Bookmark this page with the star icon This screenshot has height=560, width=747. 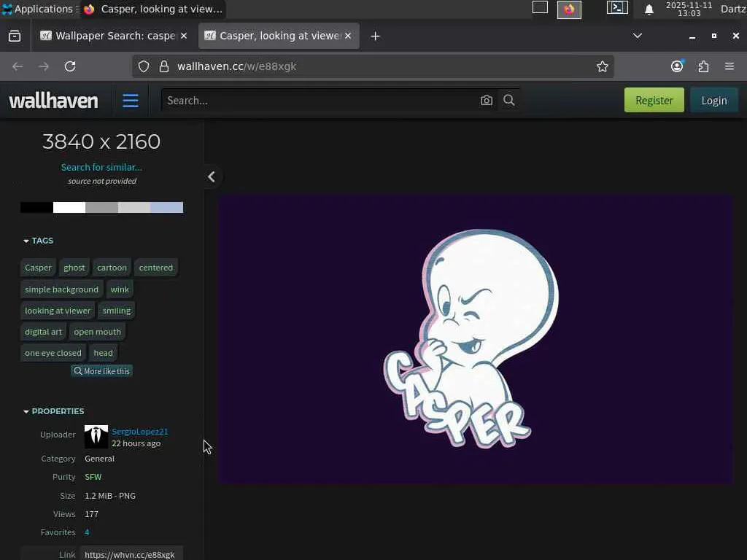click(602, 66)
